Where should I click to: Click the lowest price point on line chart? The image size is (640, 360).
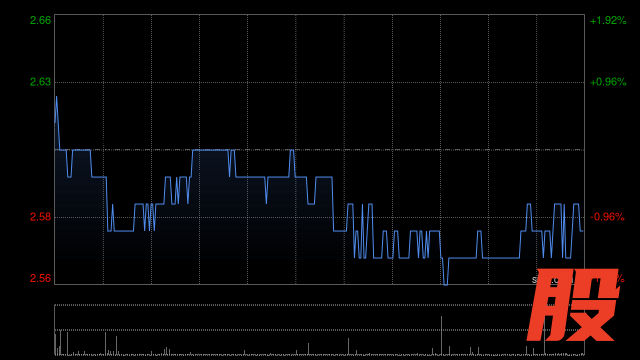445,284
